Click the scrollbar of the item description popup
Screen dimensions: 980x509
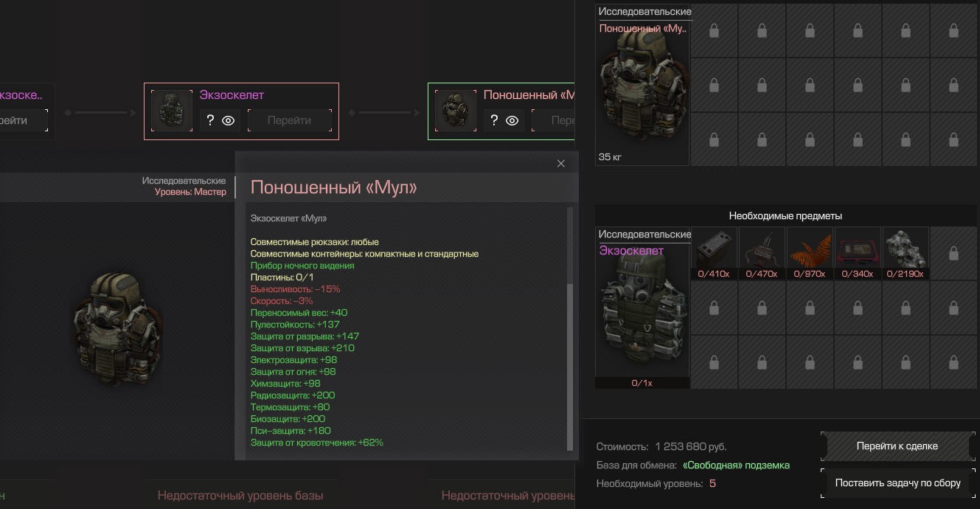570,367
